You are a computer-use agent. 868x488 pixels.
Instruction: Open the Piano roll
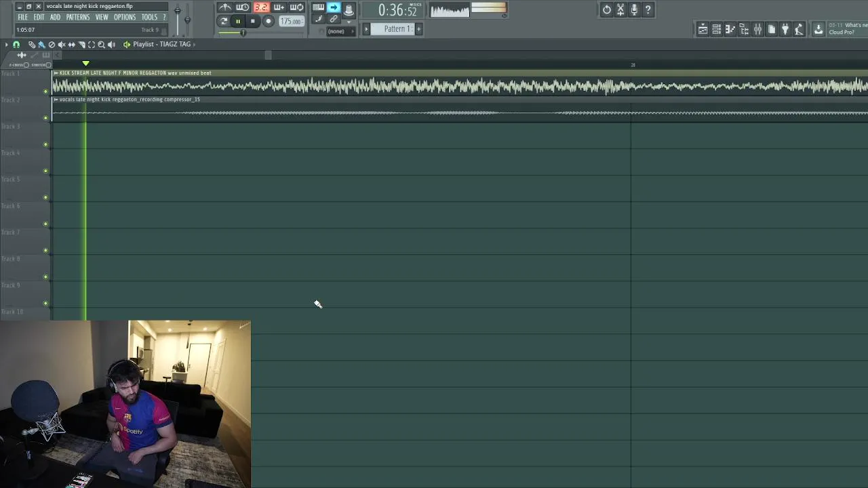tap(730, 29)
